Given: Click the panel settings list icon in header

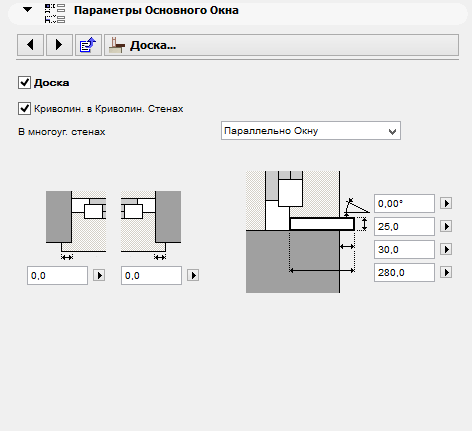Looking at the screenshot, I should pos(55,13).
